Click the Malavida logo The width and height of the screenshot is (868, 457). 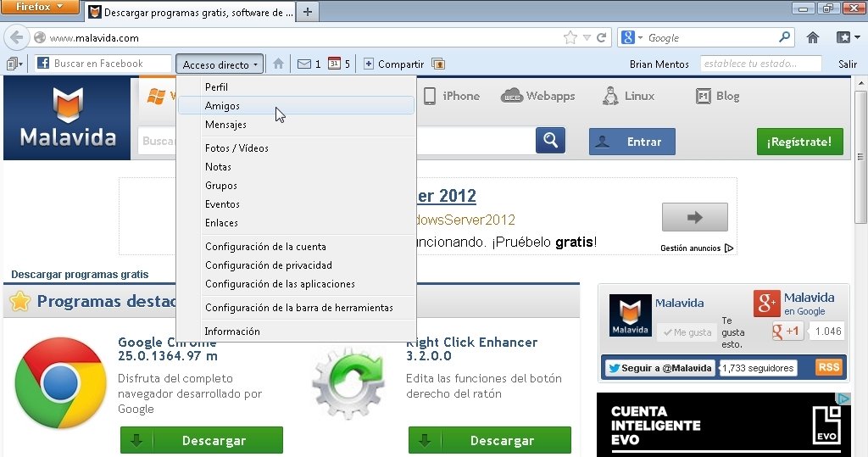coord(68,118)
